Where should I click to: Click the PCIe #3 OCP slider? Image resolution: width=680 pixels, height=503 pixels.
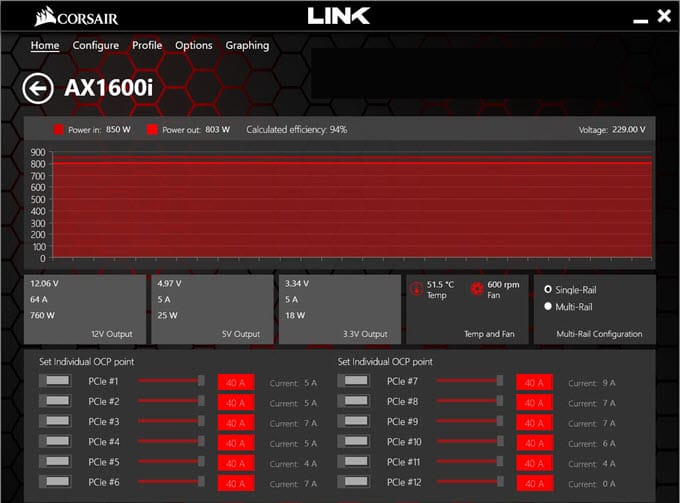click(x=171, y=421)
